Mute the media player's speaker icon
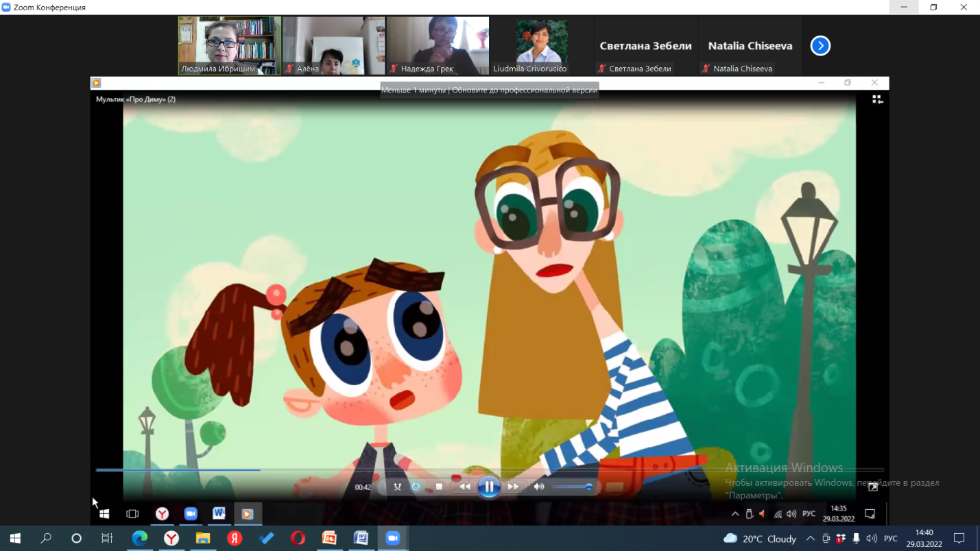 (x=539, y=487)
